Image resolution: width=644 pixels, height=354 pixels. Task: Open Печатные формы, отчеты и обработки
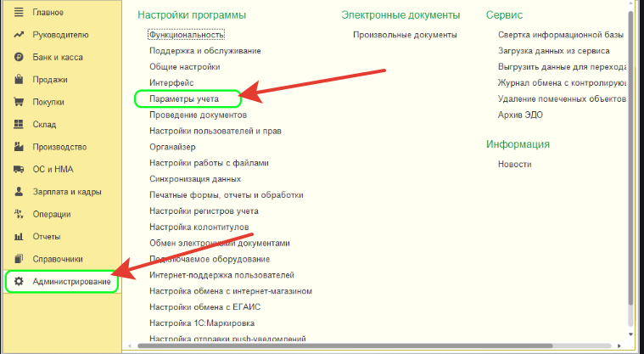click(227, 195)
